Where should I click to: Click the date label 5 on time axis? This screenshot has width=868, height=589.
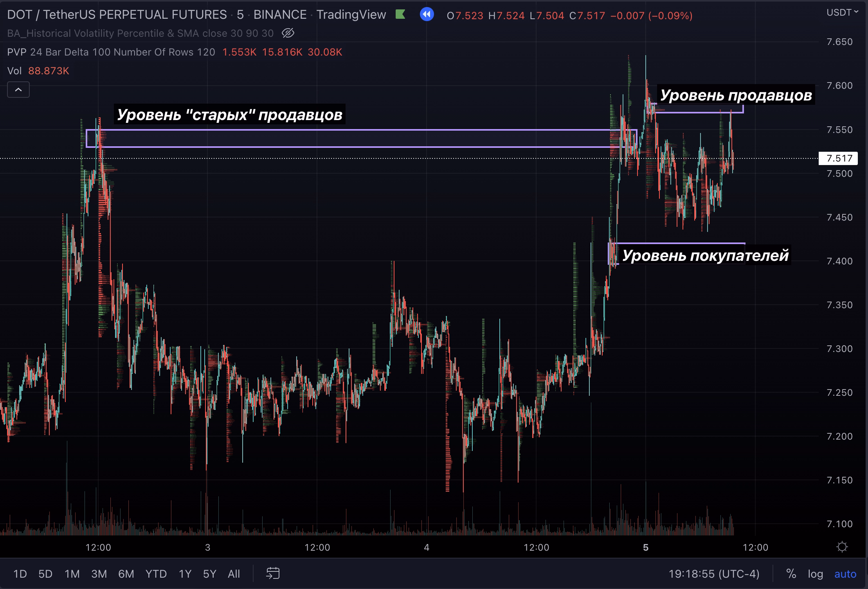646,547
